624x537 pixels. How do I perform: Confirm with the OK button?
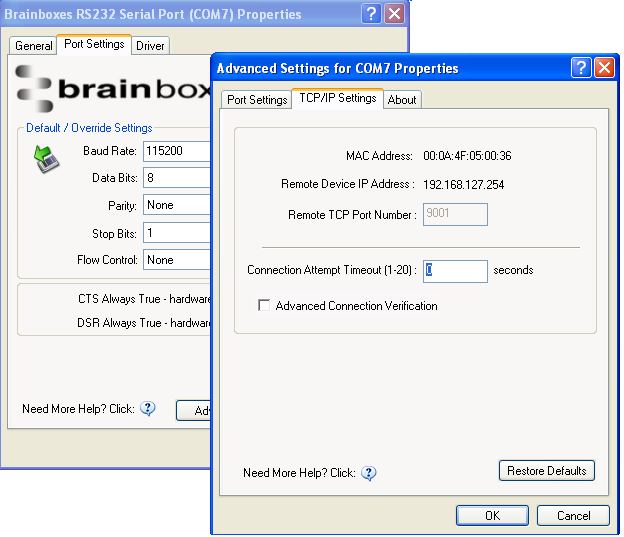(492, 516)
